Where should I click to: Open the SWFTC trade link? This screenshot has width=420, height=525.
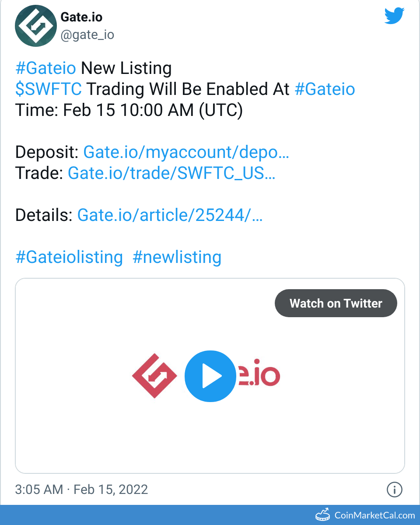pos(171,173)
